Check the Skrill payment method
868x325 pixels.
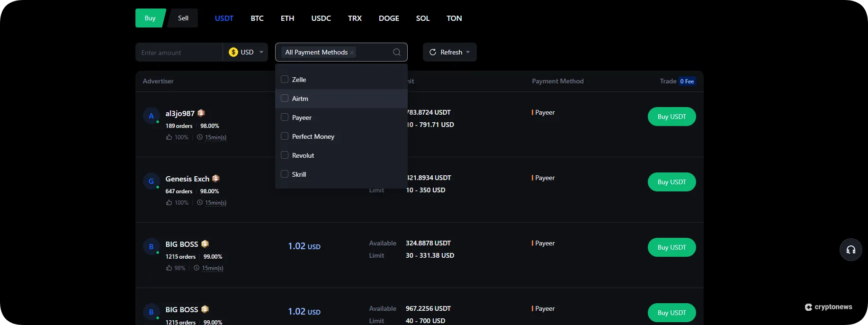[285, 174]
